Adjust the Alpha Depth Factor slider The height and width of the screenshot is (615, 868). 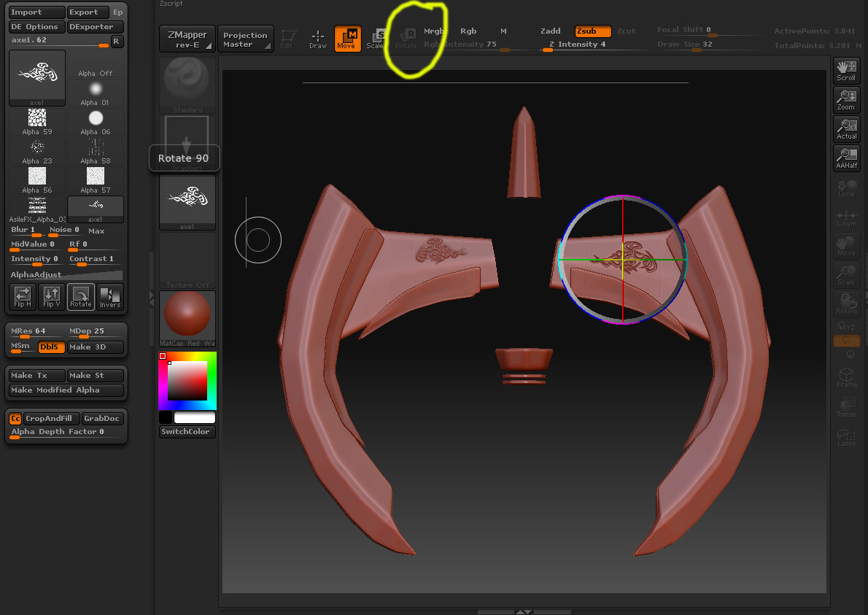click(66, 433)
